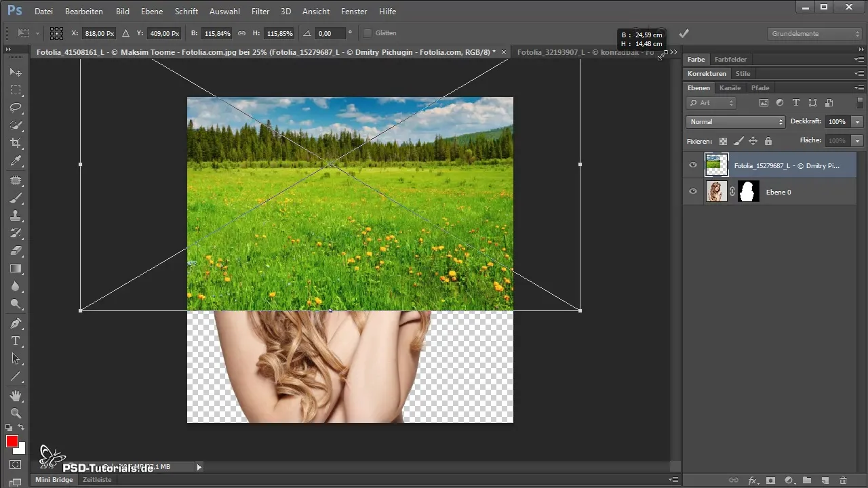Open the Art layer filter type dropdown

(x=711, y=103)
